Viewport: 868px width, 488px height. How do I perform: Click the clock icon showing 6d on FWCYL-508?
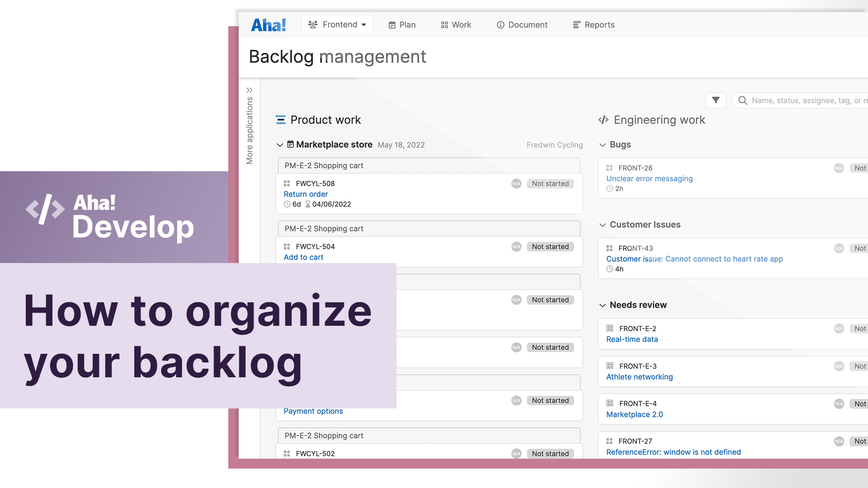(287, 204)
